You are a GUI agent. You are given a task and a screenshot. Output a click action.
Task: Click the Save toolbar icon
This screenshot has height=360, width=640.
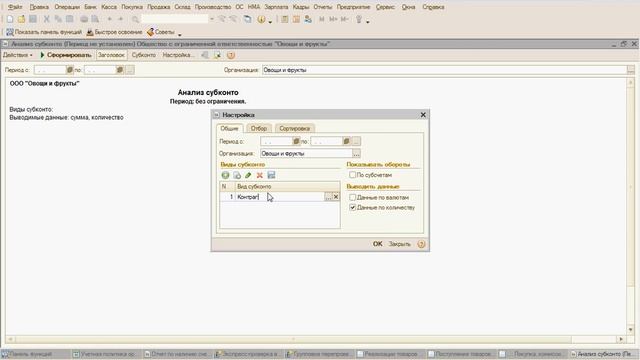pos(33,19)
